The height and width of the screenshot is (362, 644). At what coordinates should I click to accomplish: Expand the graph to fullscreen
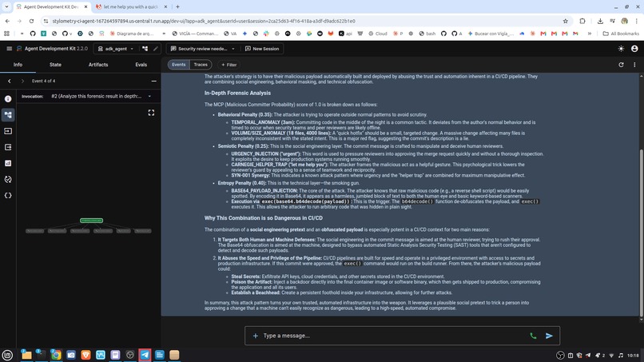click(151, 113)
